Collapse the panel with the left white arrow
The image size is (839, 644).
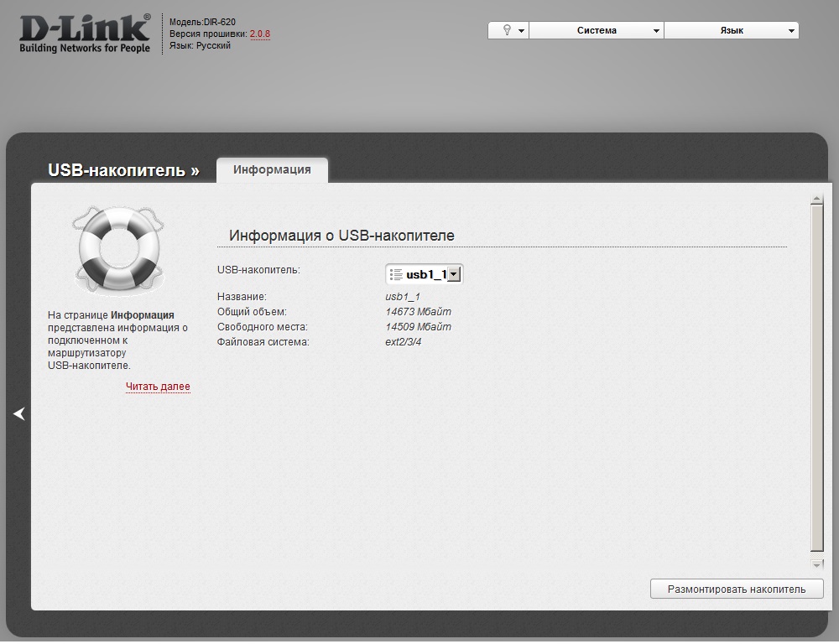[x=19, y=413]
